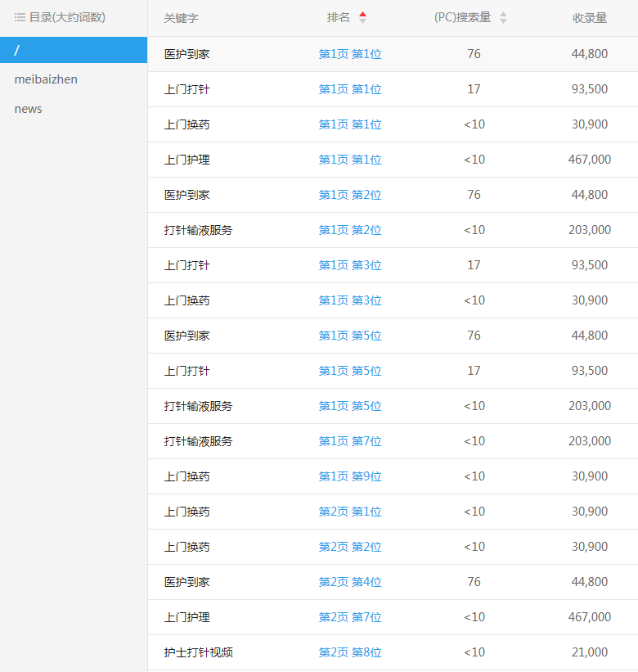Open 第1页 第2位 ranking link for 打针输液服务

pyautogui.click(x=350, y=230)
